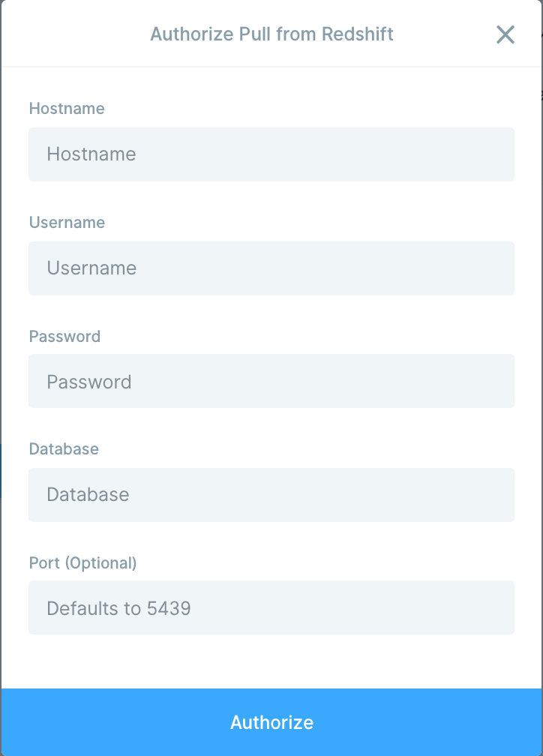
Task: Click the Hostname label above the first field
Action: coord(67,109)
